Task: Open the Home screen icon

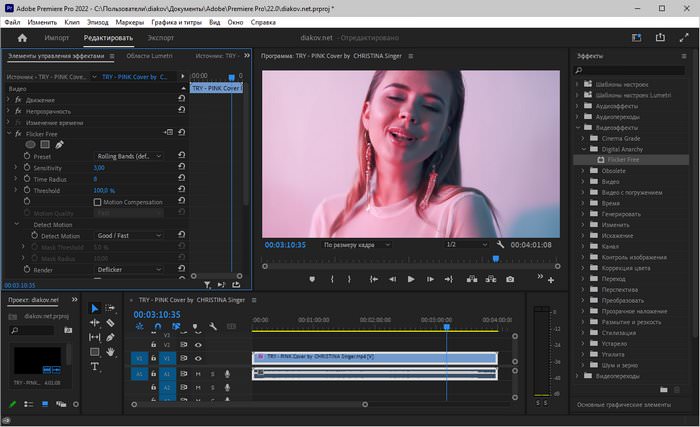Action: [x=22, y=38]
